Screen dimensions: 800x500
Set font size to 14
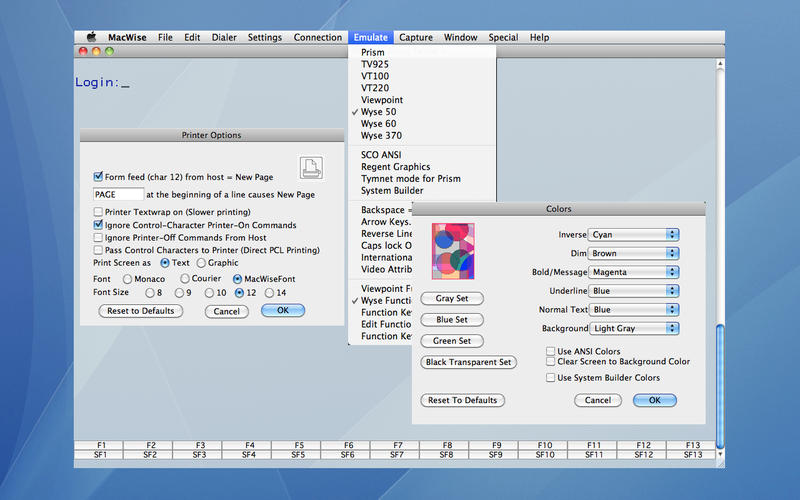269,293
